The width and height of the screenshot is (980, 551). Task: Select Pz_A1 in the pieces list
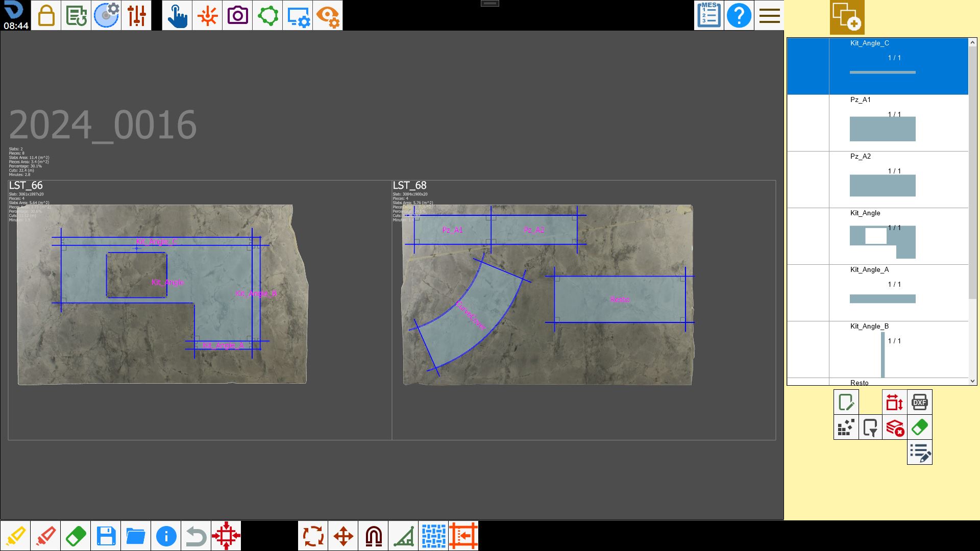(x=877, y=123)
